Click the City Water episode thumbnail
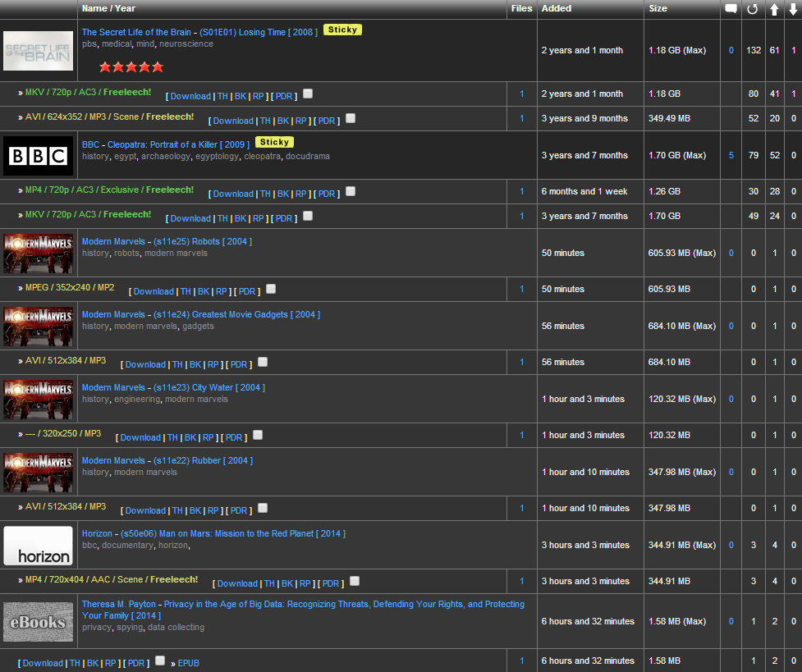Viewport: 802px width, 672px height. point(39,400)
